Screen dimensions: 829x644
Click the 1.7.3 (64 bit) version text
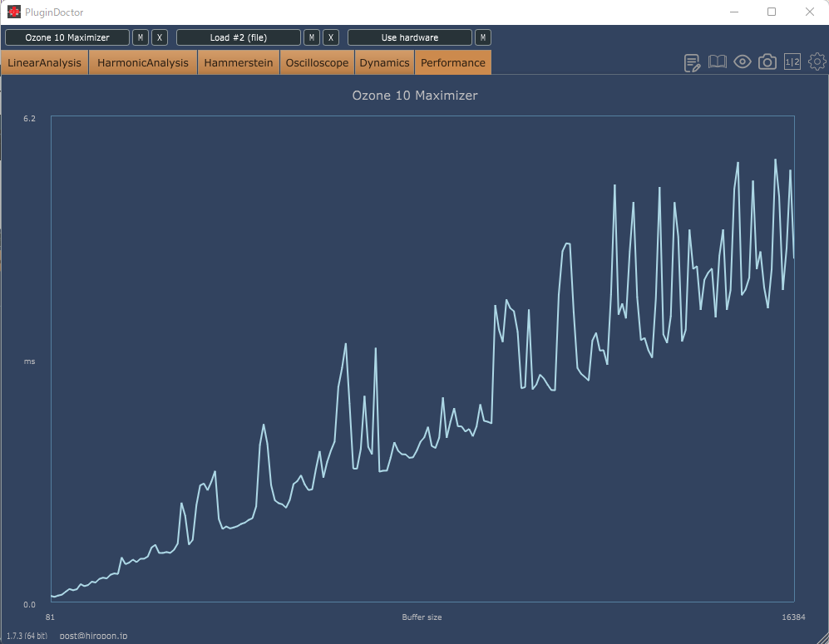pos(27,636)
